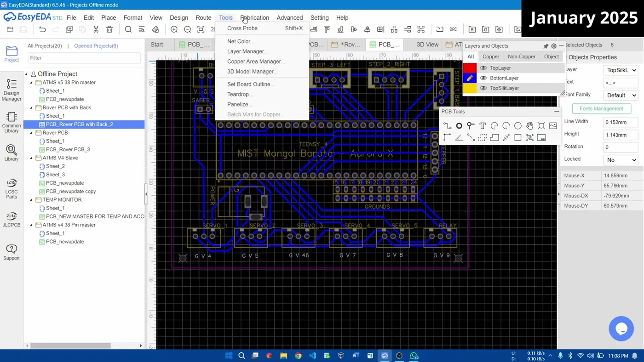Image resolution: width=644 pixels, height=362 pixels.
Task: Open the LCSC Parts sidebar panel
Action: tap(11, 189)
